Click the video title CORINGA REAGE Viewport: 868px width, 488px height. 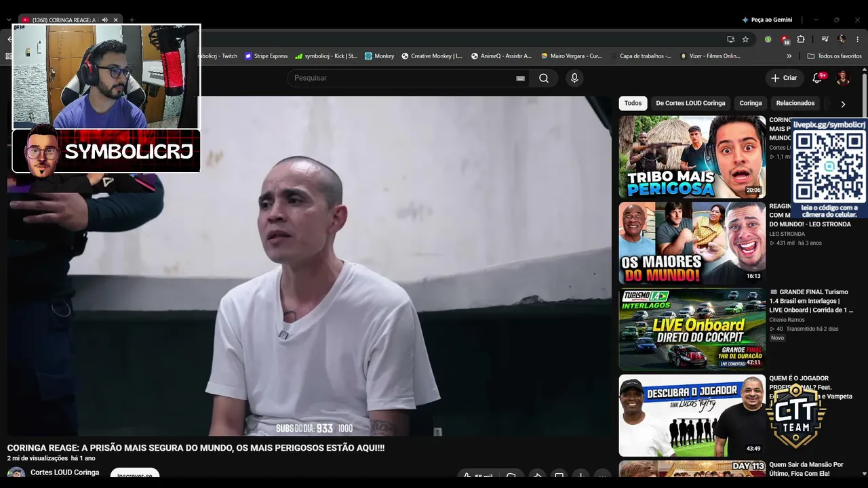point(196,448)
